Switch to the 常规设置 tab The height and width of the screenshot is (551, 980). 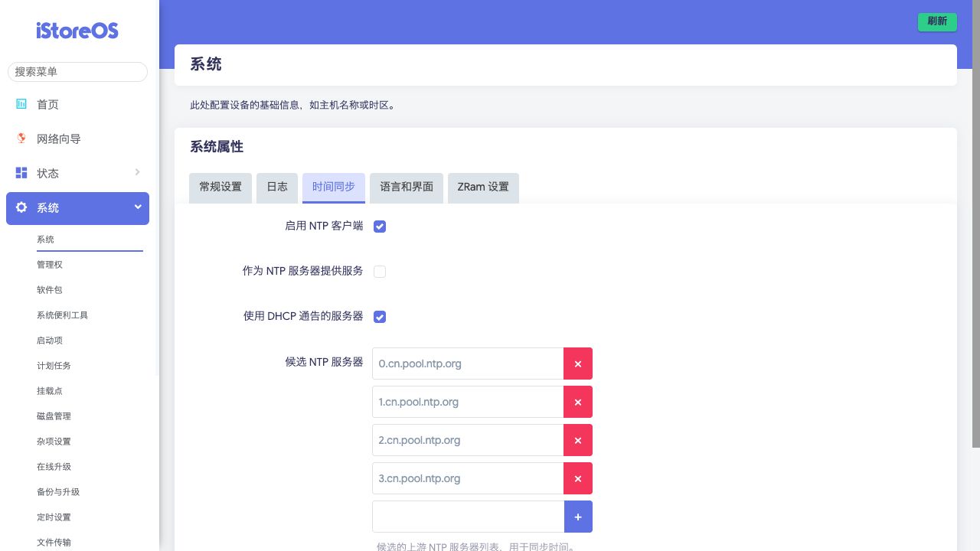tap(220, 187)
